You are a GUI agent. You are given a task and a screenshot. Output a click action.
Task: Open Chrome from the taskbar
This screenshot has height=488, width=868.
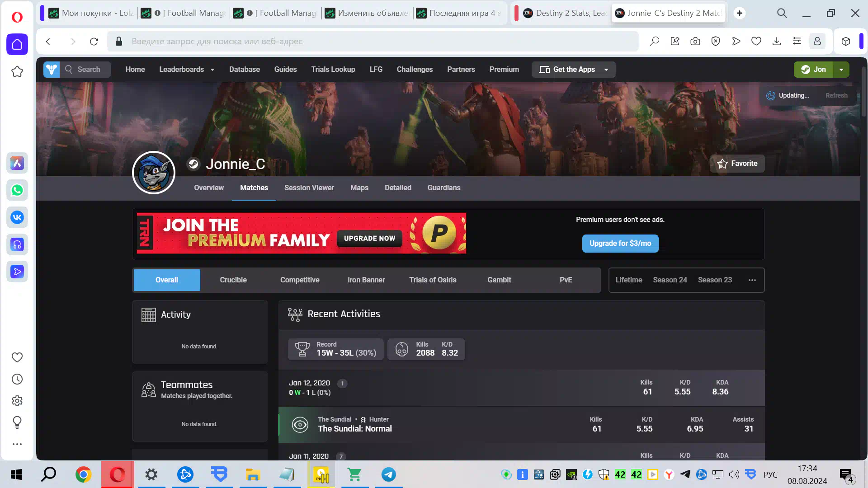point(83,474)
